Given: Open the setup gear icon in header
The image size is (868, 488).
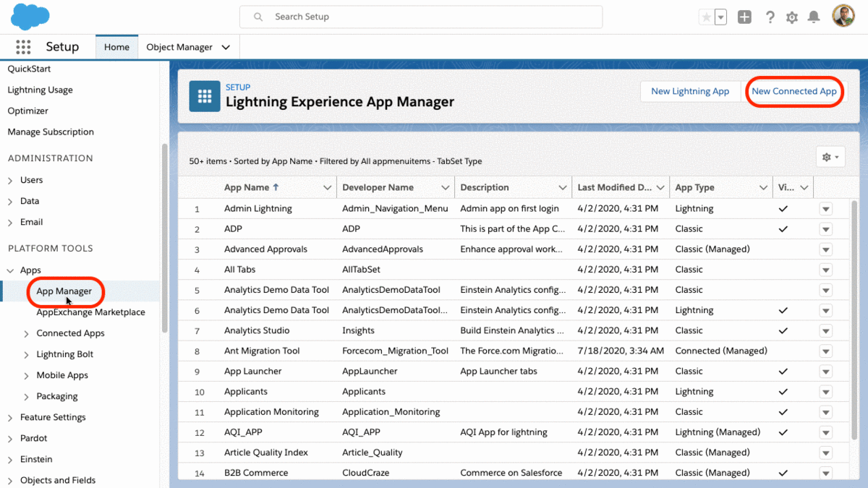Looking at the screenshot, I should tap(792, 17).
